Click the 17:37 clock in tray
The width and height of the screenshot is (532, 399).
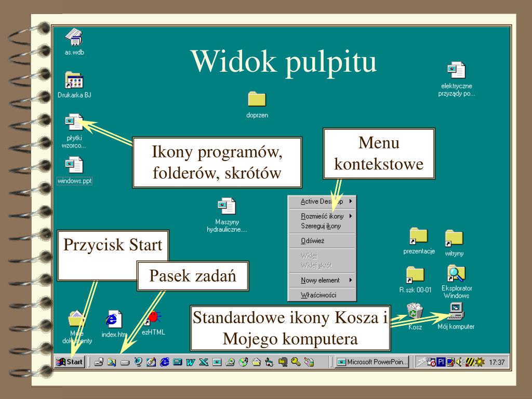point(497,362)
